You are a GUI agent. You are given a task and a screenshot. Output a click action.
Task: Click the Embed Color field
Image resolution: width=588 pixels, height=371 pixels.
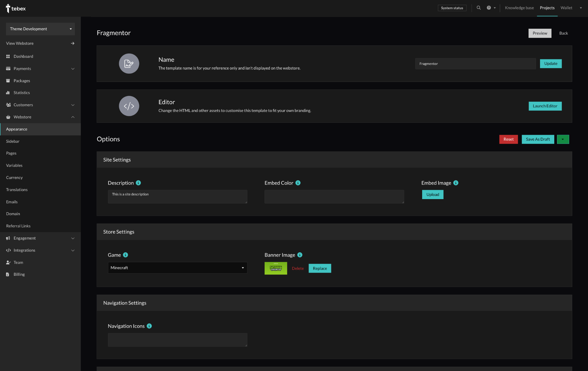point(334,197)
